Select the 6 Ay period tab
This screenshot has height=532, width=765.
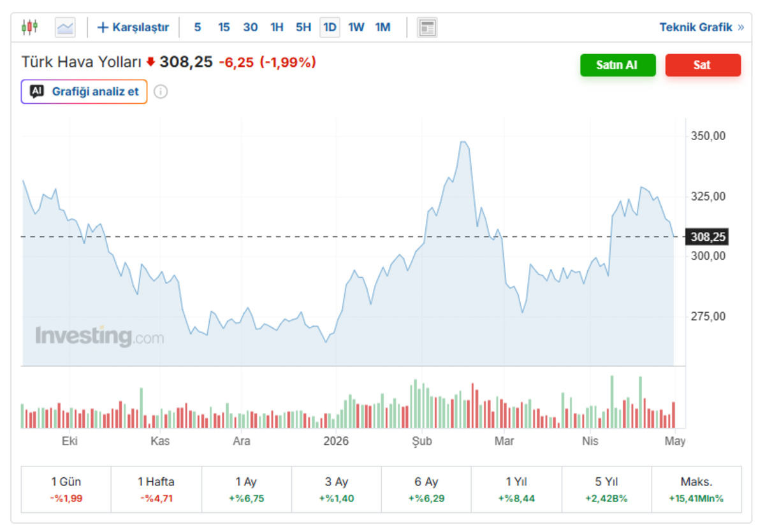(x=426, y=489)
